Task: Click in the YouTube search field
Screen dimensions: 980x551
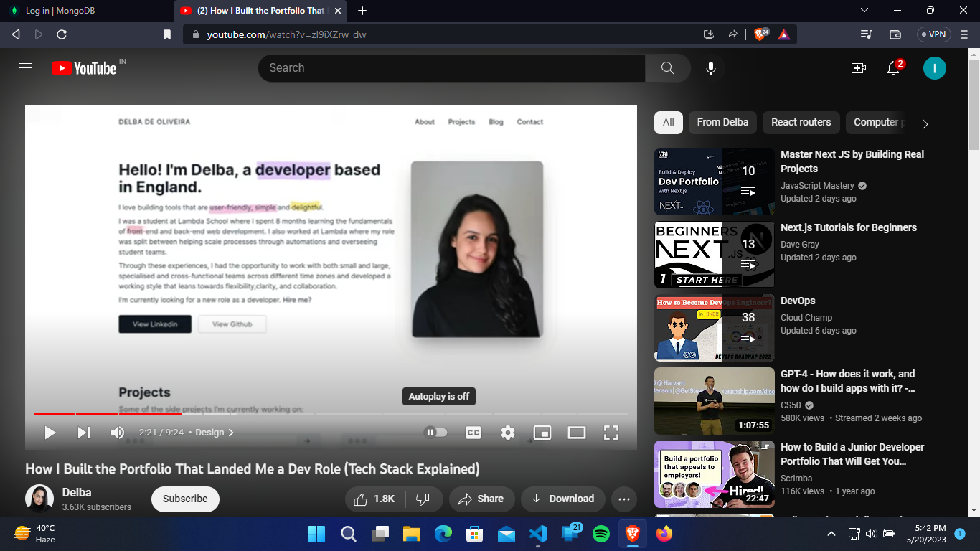Action: [x=451, y=68]
